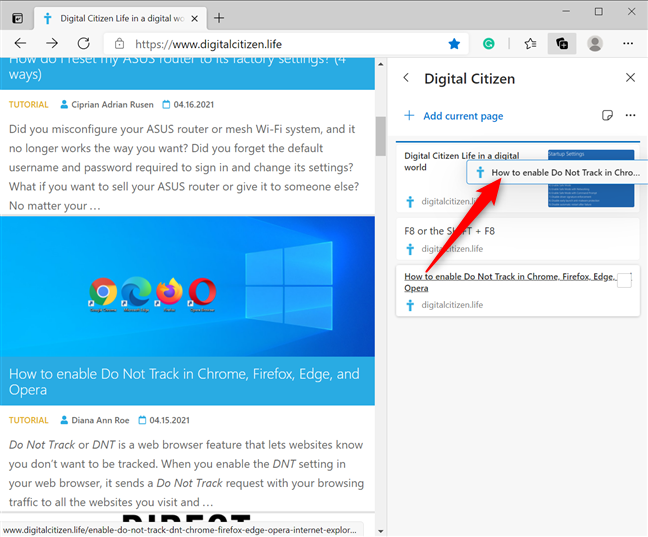The image size is (648, 537).
Task: Open author Ciprian Adrian Rusen
Action: pos(112,105)
